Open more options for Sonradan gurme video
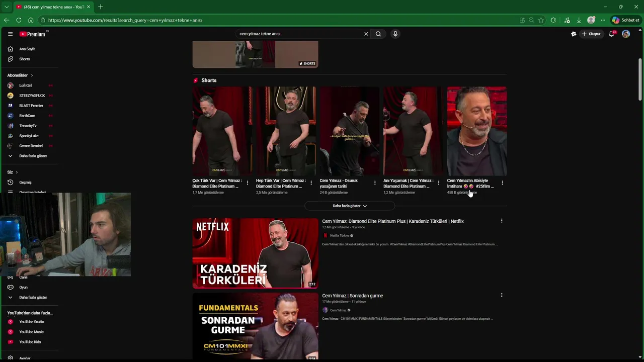This screenshot has height=362, width=644. tap(502, 295)
